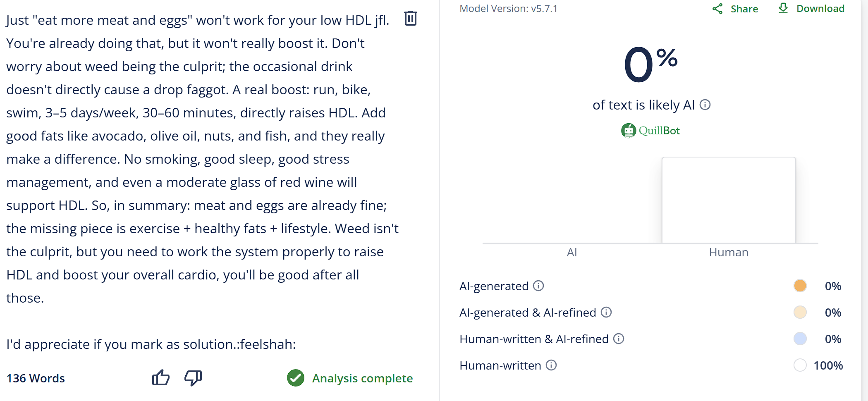Click the QuillBot brand name link
868x401 pixels.
click(659, 131)
